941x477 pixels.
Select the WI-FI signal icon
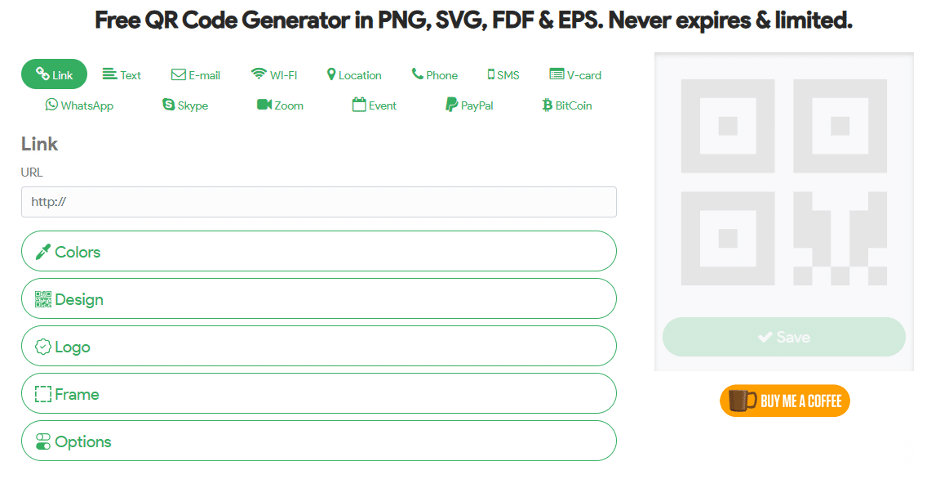tap(259, 74)
